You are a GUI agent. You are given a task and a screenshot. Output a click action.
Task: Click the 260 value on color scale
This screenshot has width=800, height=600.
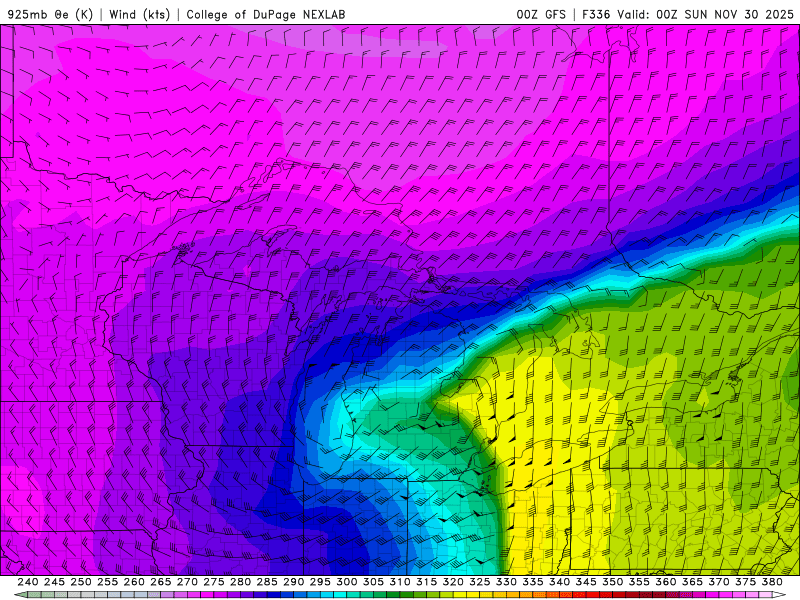134,582
